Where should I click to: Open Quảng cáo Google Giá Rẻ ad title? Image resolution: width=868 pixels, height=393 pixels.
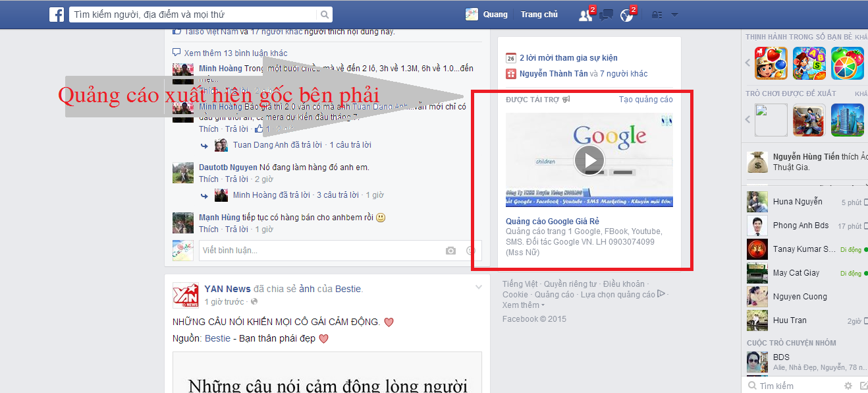(x=553, y=222)
